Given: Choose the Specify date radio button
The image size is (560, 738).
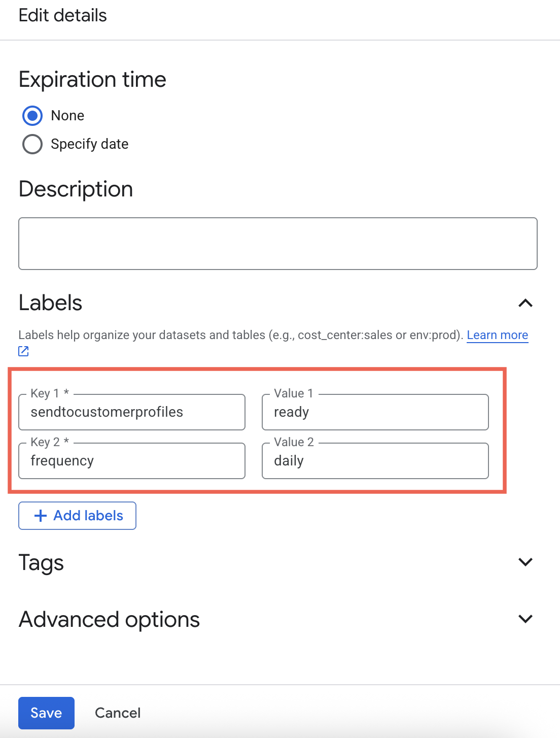Looking at the screenshot, I should click(x=32, y=144).
